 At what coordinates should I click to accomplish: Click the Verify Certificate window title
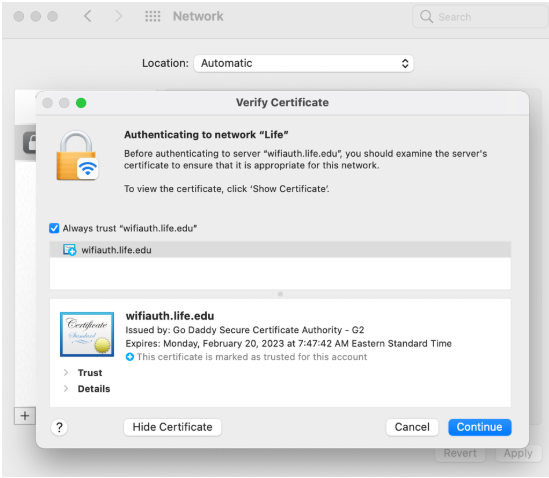click(282, 103)
